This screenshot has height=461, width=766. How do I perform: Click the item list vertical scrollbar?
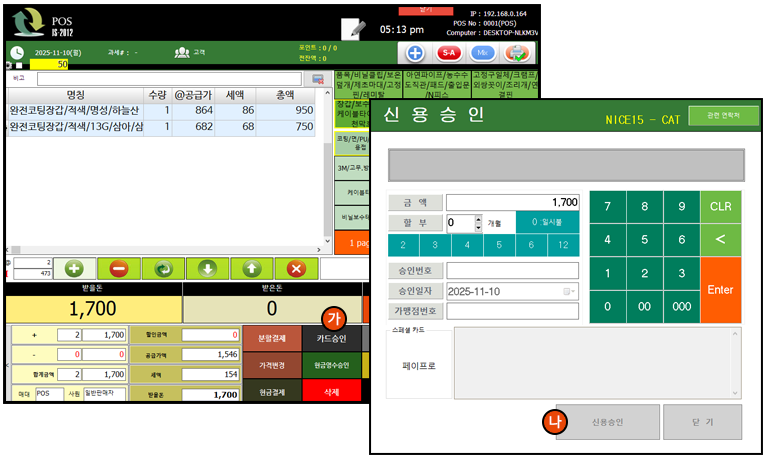[327, 166]
